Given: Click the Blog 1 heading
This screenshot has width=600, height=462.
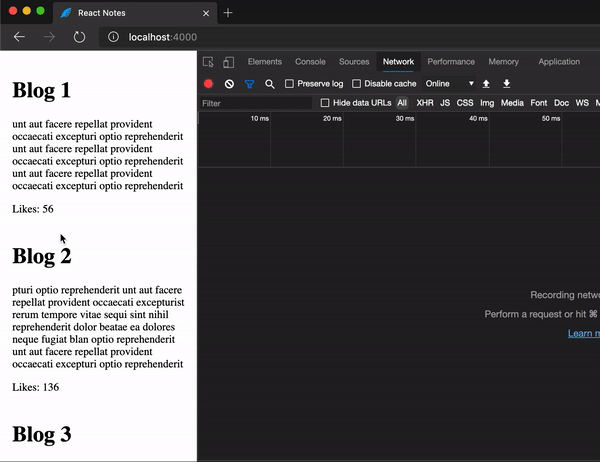Looking at the screenshot, I should click(41, 90).
